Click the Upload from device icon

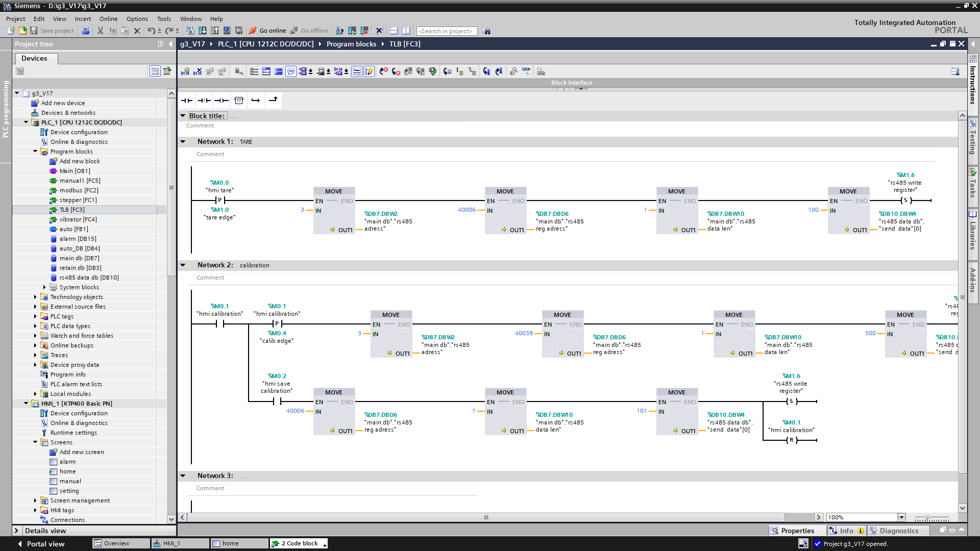(215, 31)
